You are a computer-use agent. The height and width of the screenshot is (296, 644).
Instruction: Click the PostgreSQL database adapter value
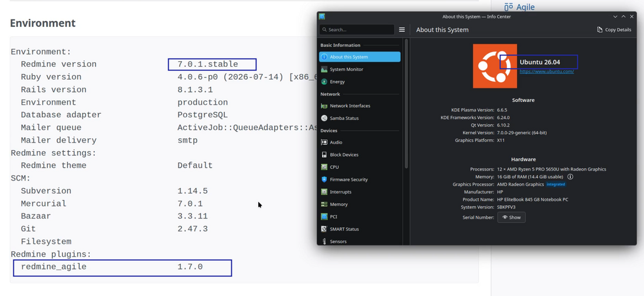coord(203,115)
